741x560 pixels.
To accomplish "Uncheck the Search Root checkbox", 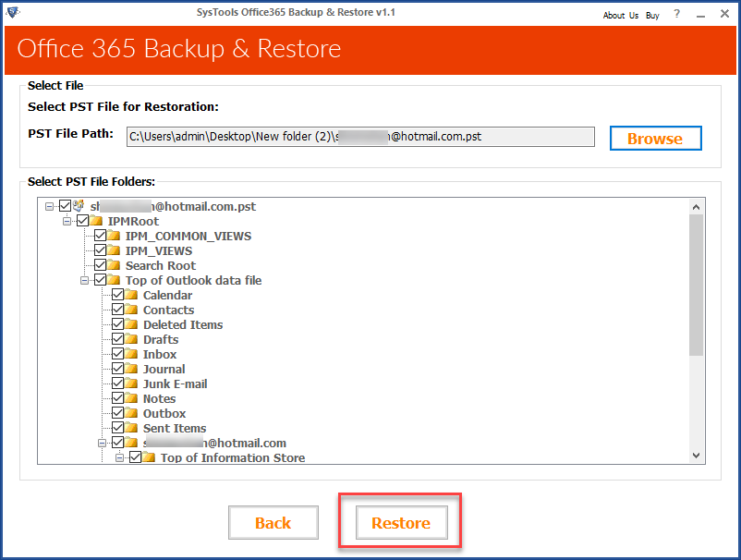I will click(x=100, y=264).
